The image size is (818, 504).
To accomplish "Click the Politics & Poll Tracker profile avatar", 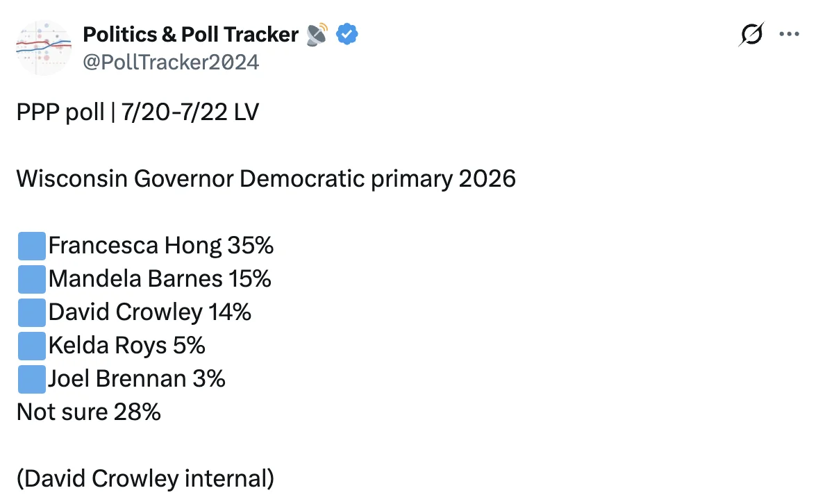I will pyautogui.click(x=44, y=48).
